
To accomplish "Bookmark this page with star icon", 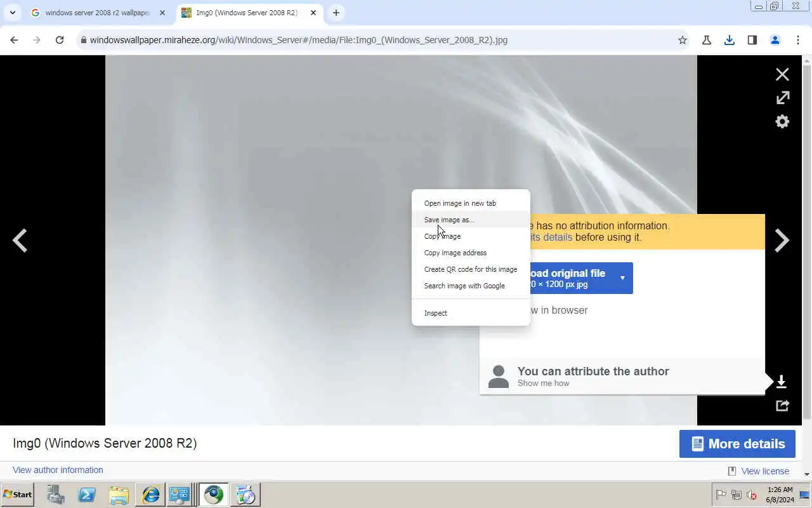I will tap(683, 40).
